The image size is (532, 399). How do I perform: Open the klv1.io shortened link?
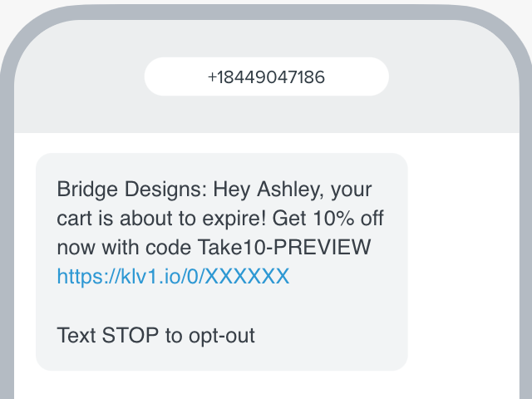tap(173, 277)
